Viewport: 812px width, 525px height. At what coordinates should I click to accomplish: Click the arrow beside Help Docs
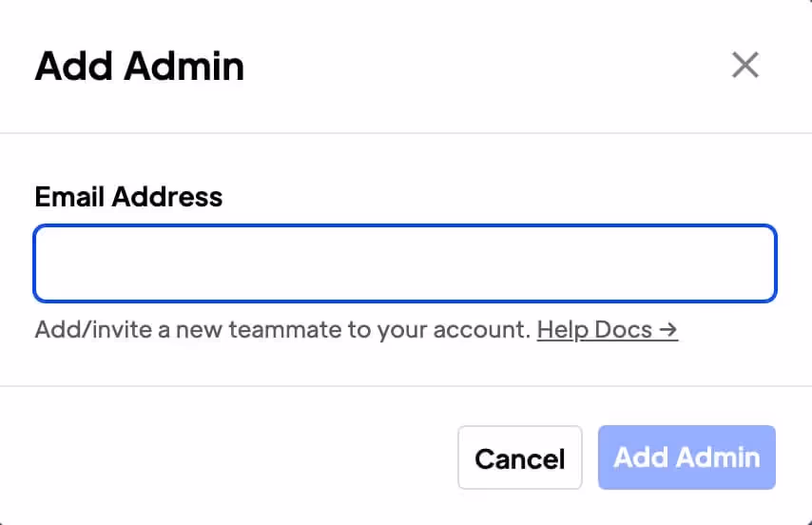(668, 330)
